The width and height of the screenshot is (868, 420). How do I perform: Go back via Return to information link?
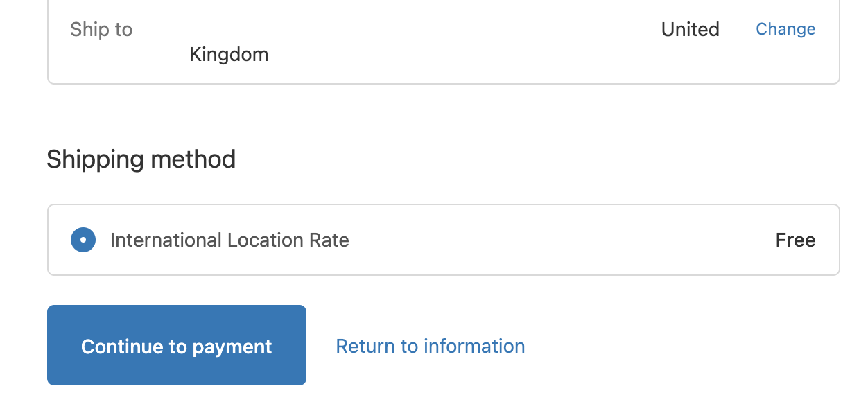click(431, 346)
